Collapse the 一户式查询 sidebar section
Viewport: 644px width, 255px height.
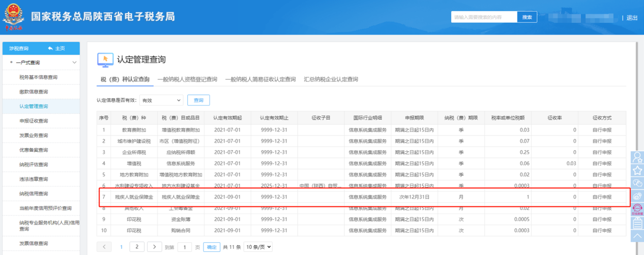click(74, 63)
